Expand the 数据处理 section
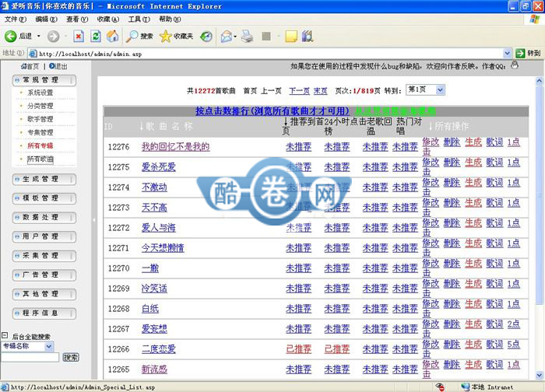 tap(44, 217)
